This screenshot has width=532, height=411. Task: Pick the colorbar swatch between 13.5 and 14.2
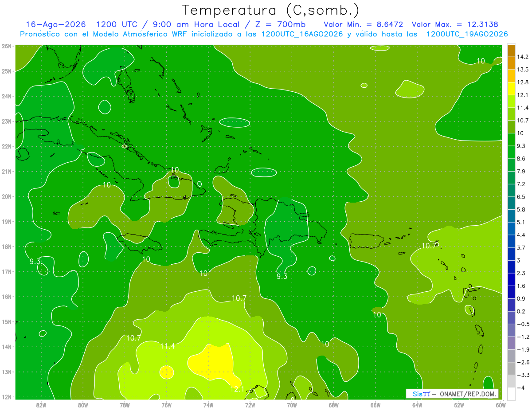[x=511, y=63]
